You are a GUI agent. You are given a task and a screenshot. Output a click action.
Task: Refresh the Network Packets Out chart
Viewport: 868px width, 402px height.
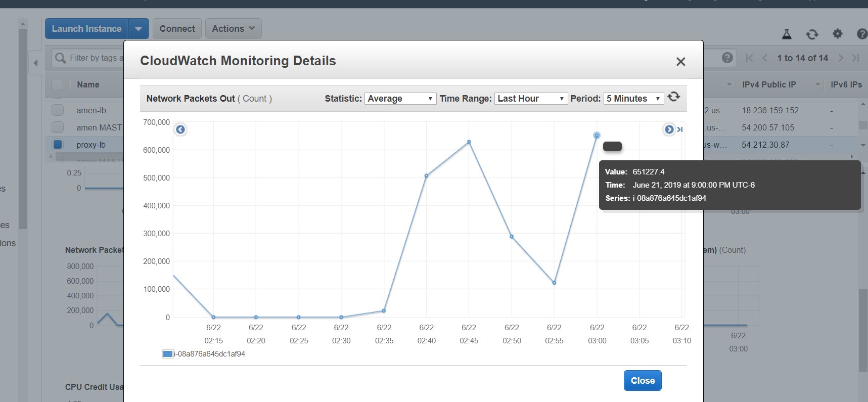673,97
